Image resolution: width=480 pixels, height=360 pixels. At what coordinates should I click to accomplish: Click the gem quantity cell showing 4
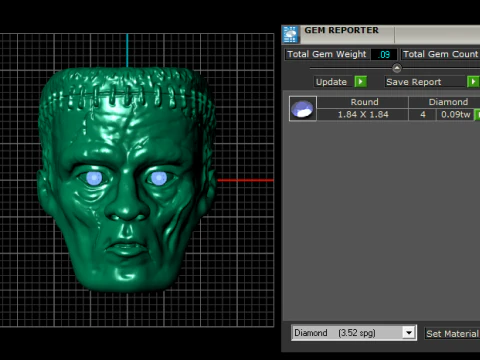[423, 114]
